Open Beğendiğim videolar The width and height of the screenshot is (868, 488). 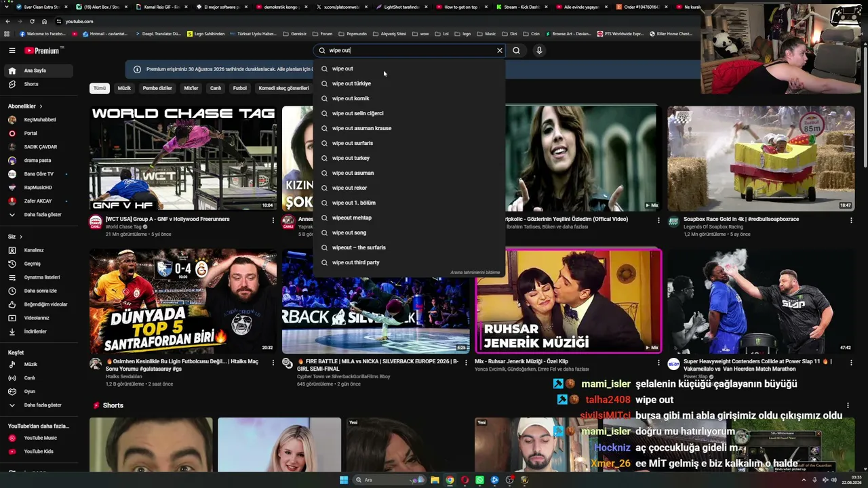click(x=38, y=304)
